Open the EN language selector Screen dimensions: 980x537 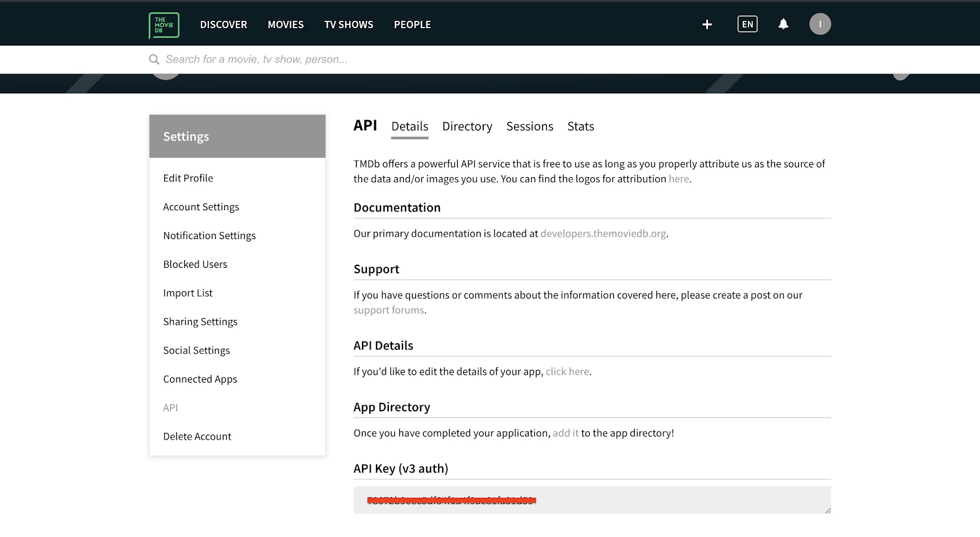coord(747,25)
